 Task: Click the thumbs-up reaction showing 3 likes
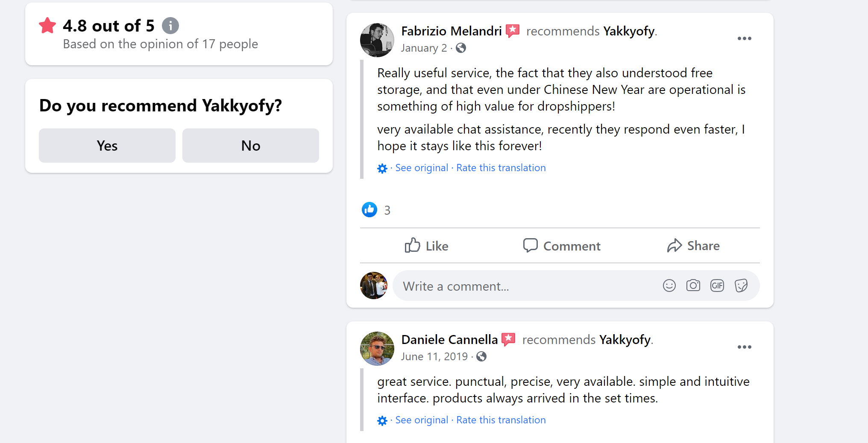(369, 210)
